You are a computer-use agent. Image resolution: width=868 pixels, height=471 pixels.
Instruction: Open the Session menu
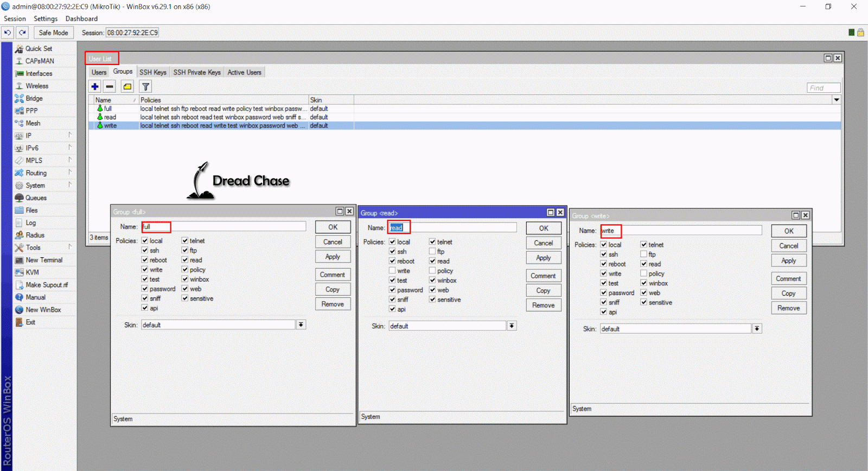click(x=15, y=18)
